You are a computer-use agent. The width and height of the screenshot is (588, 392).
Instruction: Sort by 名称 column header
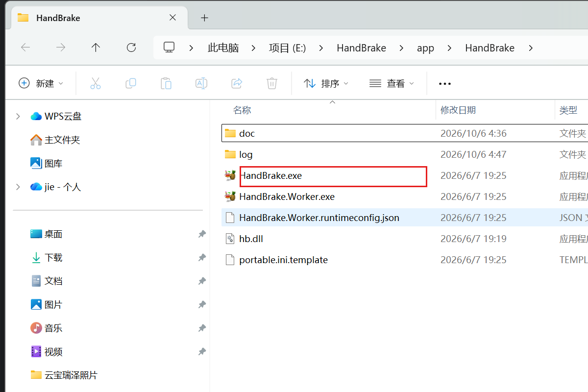[x=242, y=110]
